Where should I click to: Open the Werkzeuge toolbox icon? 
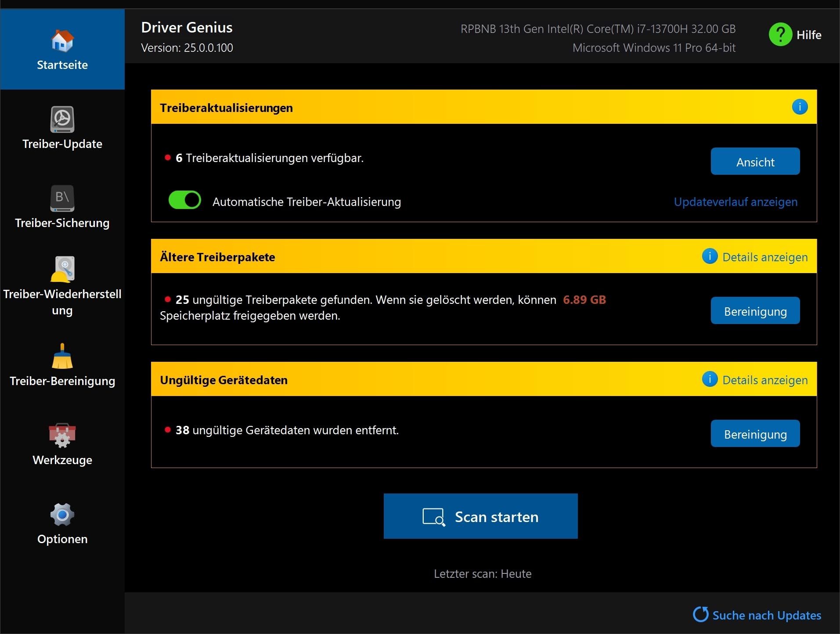[x=62, y=435]
